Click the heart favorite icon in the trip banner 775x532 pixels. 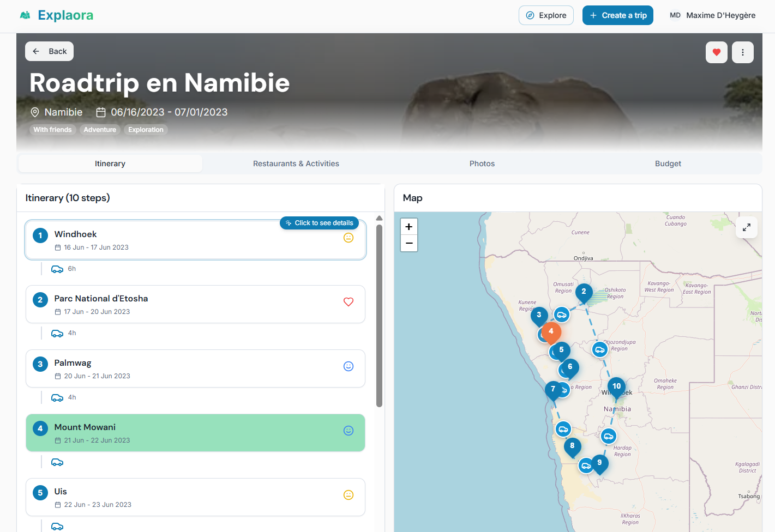[x=717, y=52]
